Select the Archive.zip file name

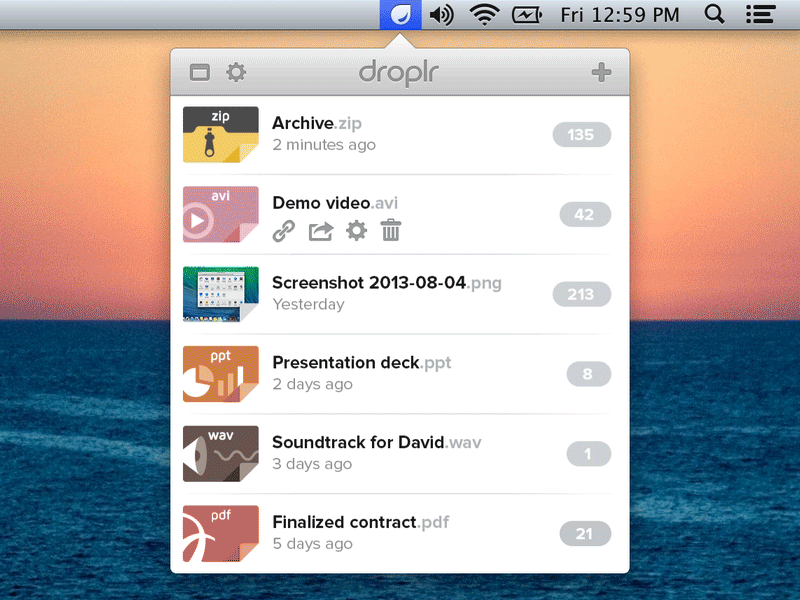317,123
